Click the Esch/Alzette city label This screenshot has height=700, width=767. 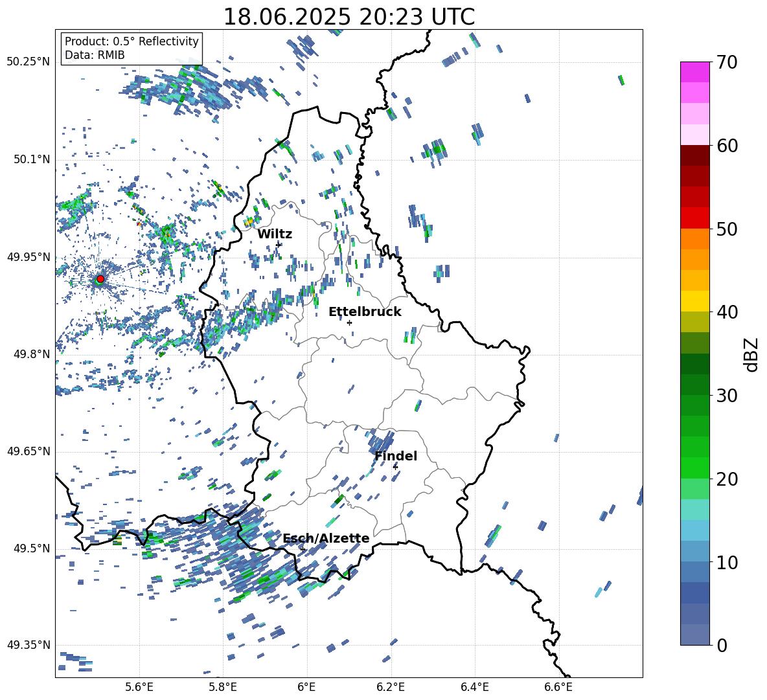326,539
